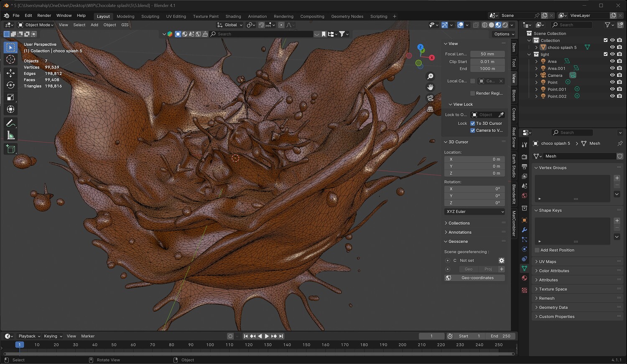The width and height of the screenshot is (627, 364).
Task: Select the Scale tool
Action: (x=10, y=97)
